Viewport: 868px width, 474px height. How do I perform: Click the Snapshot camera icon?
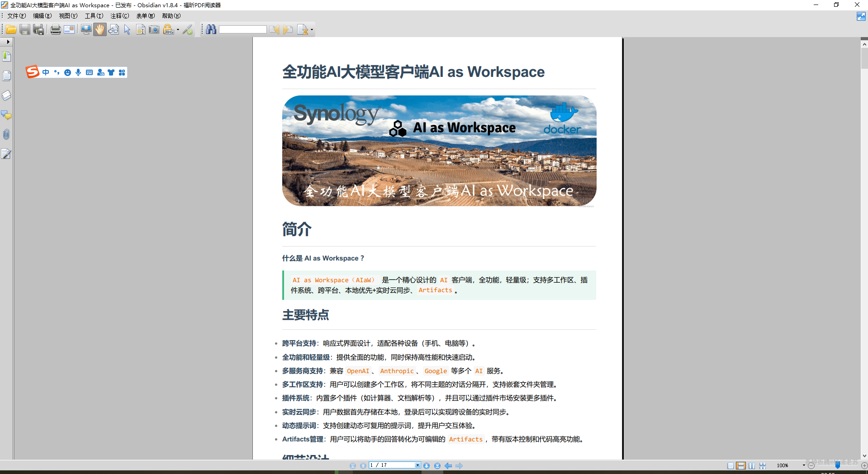(154, 30)
